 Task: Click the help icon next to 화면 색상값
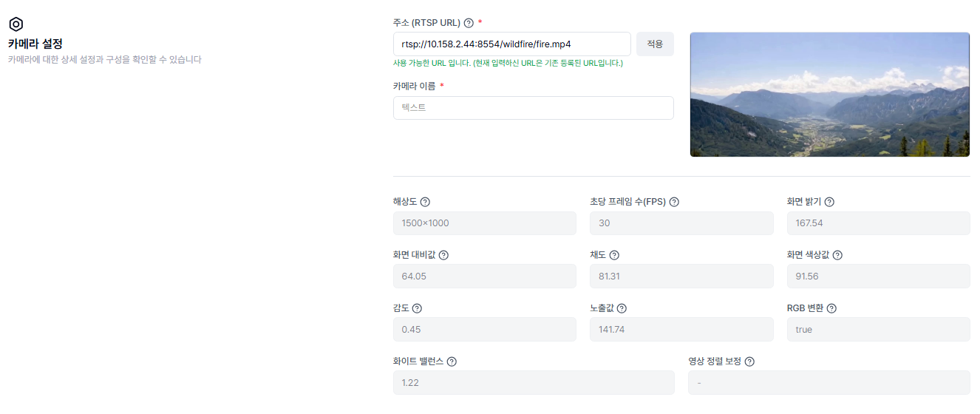coord(837,255)
